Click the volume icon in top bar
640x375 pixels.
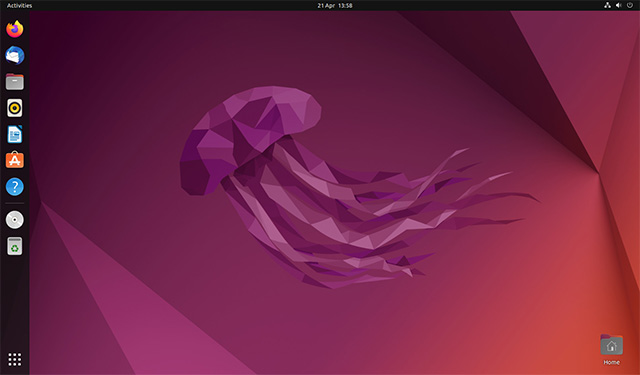click(619, 5)
